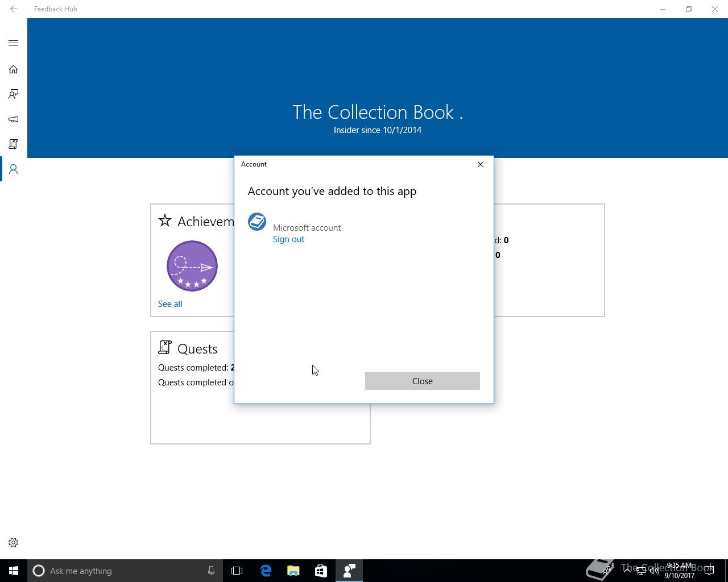
Task: Open the Windows Start menu
Action: click(14, 571)
